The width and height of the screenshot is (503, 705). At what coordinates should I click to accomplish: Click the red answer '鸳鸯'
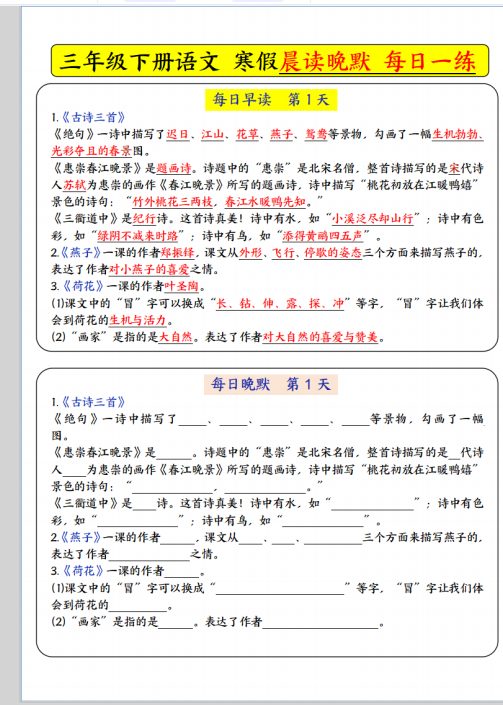[x=316, y=134]
